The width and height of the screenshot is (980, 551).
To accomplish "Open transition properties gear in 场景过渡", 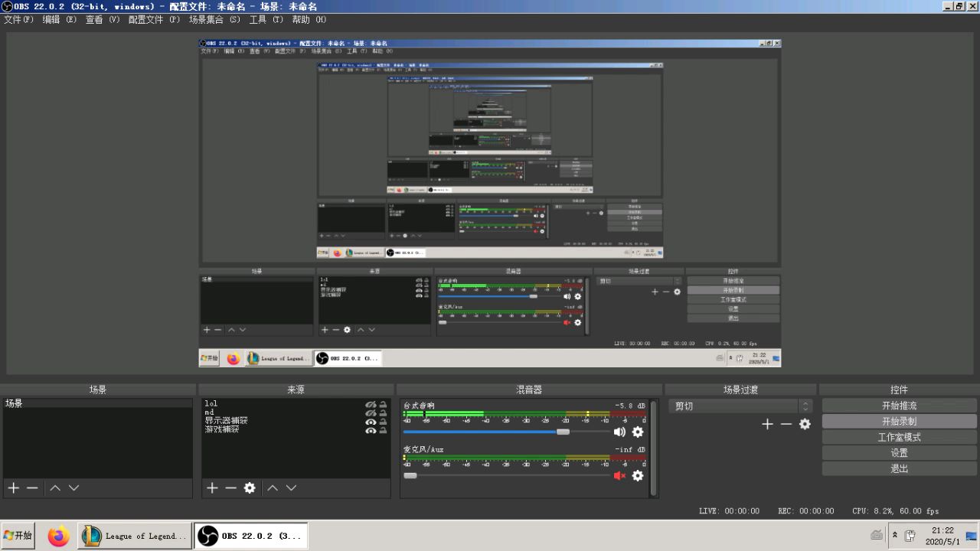I will tap(805, 424).
